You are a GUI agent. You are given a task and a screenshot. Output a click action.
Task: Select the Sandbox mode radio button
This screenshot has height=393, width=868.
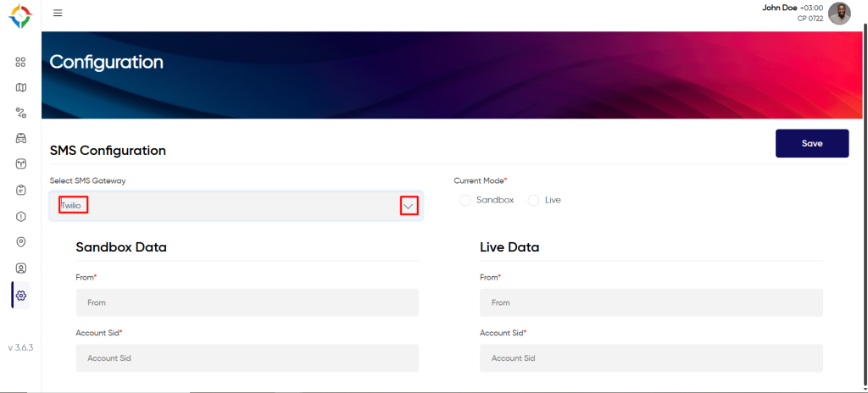click(x=465, y=200)
